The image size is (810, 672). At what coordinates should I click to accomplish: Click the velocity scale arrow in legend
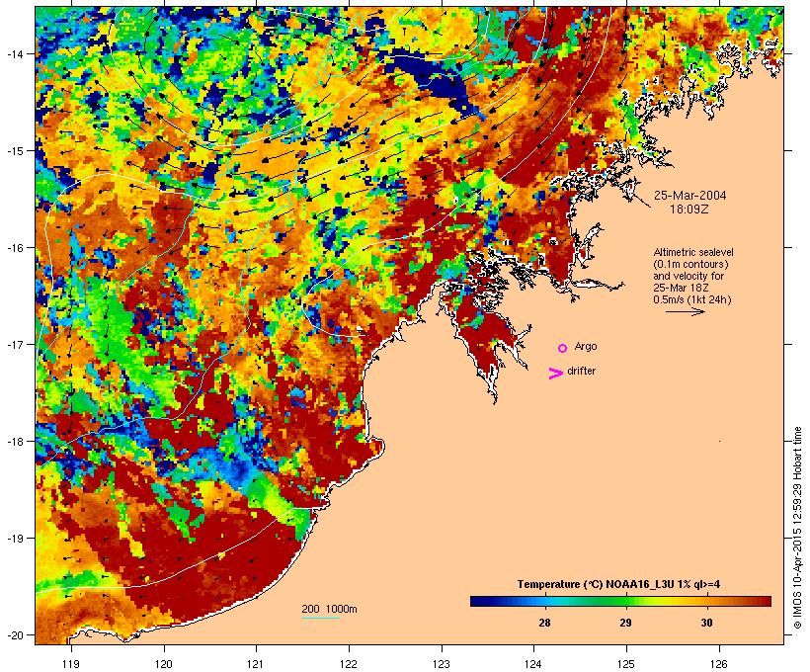[685, 311]
